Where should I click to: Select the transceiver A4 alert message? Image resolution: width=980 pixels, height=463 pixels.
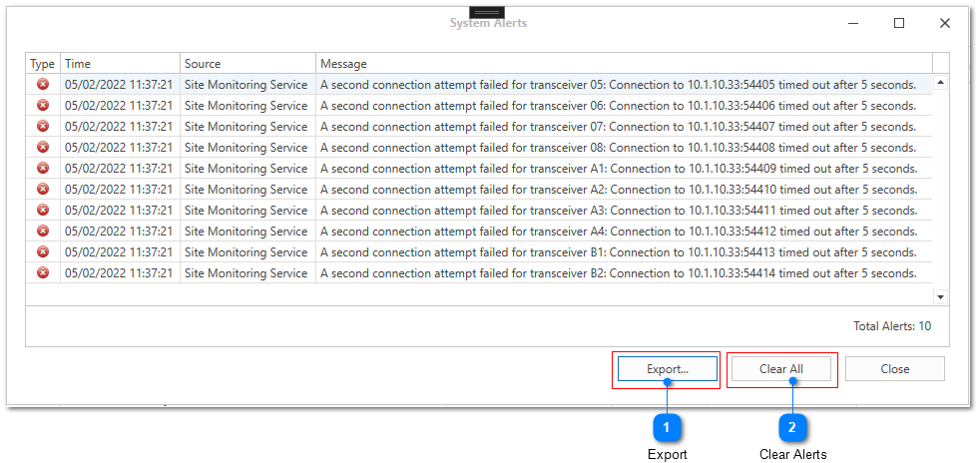click(x=618, y=231)
